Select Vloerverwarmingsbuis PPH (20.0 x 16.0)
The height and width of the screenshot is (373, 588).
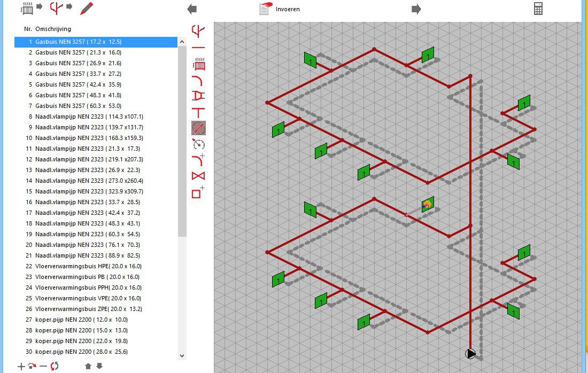96,287
